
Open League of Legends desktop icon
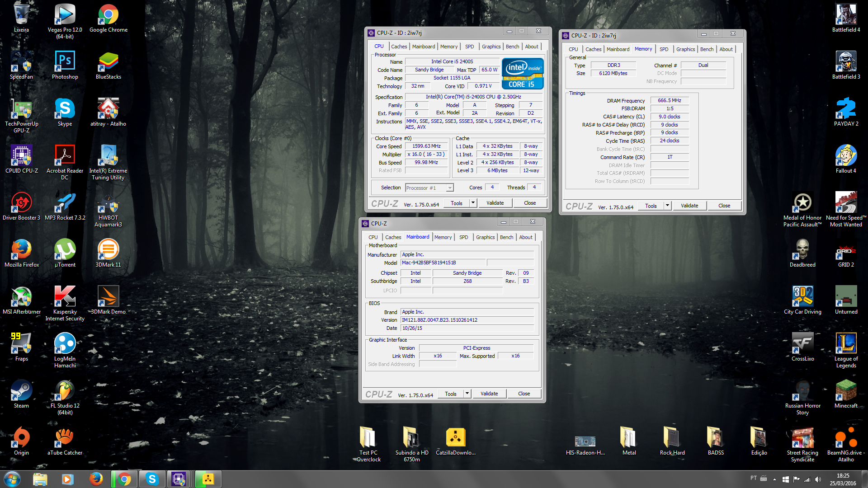(846, 350)
